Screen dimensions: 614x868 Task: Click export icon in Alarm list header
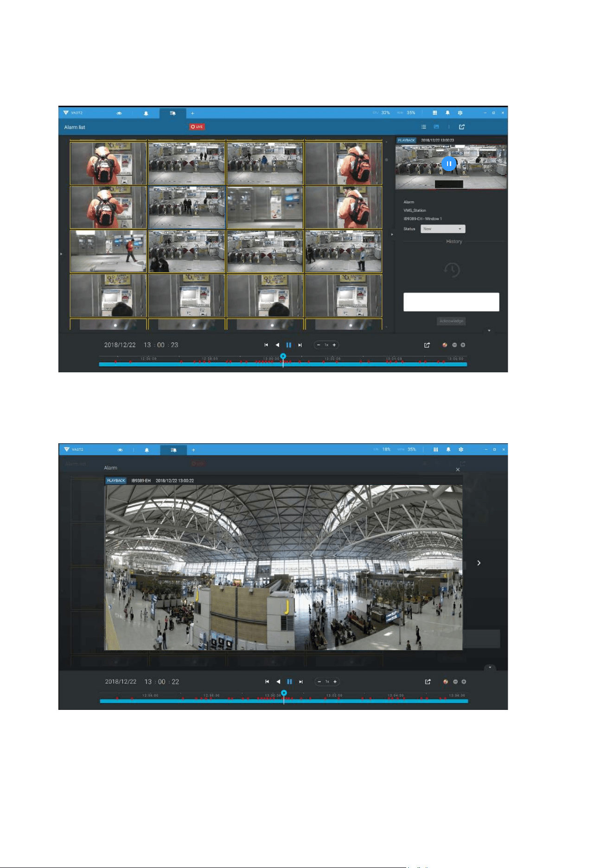462,127
